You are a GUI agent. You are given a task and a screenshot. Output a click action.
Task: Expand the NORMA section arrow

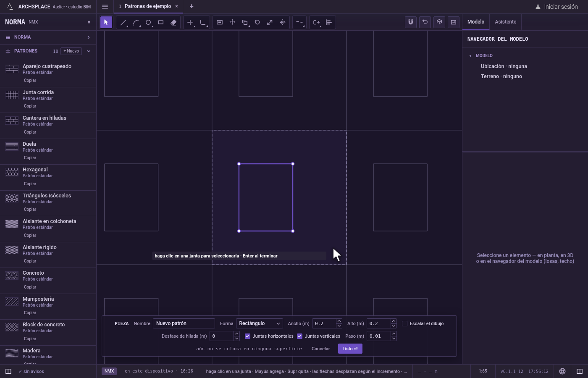(x=89, y=37)
